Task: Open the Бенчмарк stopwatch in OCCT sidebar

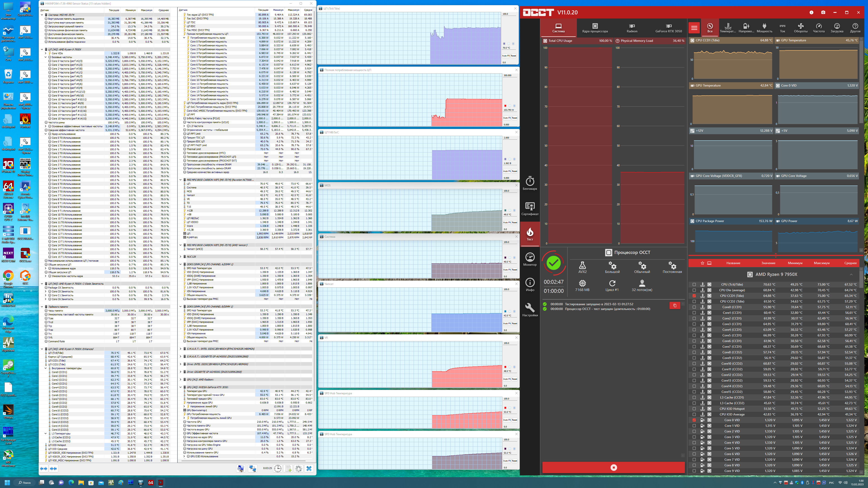Action: (530, 183)
